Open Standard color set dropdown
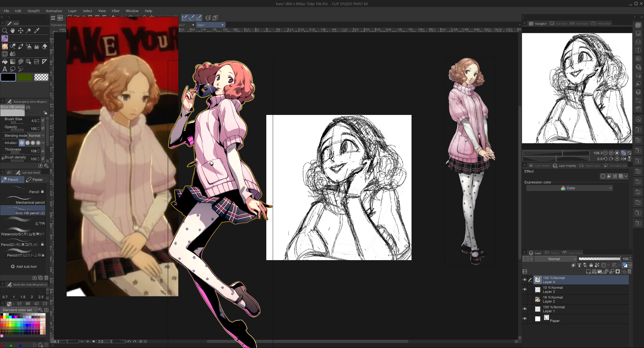644x348 pixels. pos(19,310)
